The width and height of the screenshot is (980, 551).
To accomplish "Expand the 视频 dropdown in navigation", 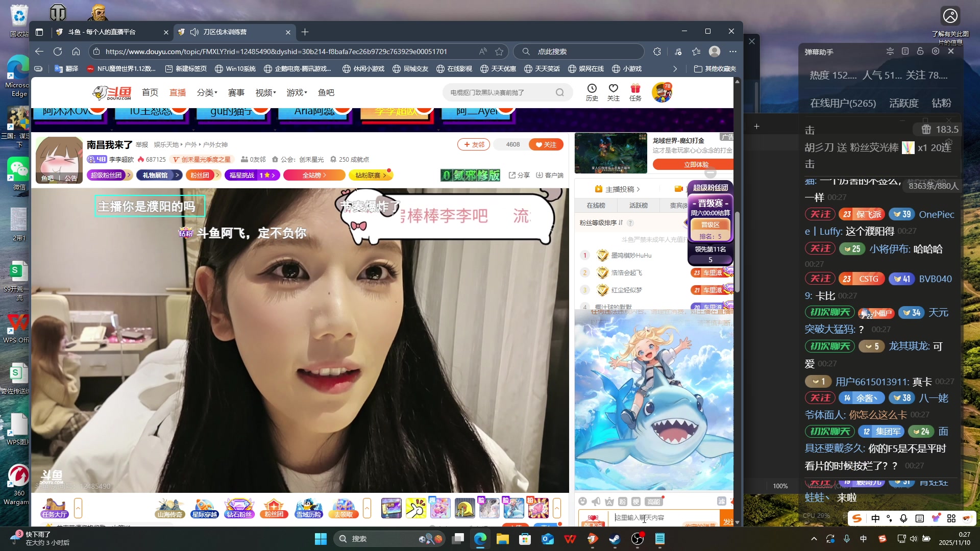I will tap(265, 92).
